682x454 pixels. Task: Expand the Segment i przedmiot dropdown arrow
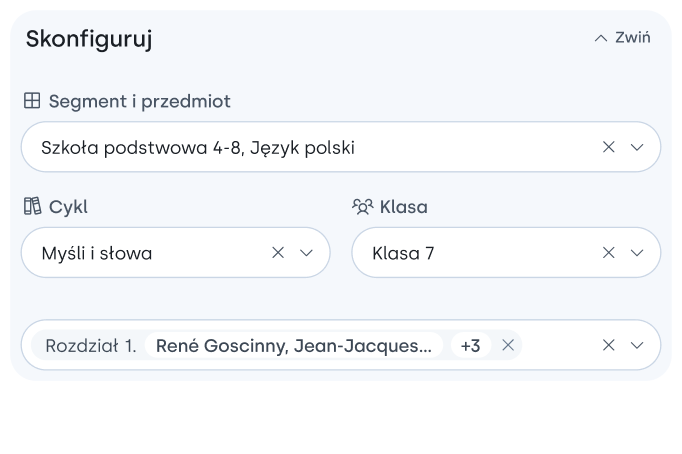click(637, 147)
